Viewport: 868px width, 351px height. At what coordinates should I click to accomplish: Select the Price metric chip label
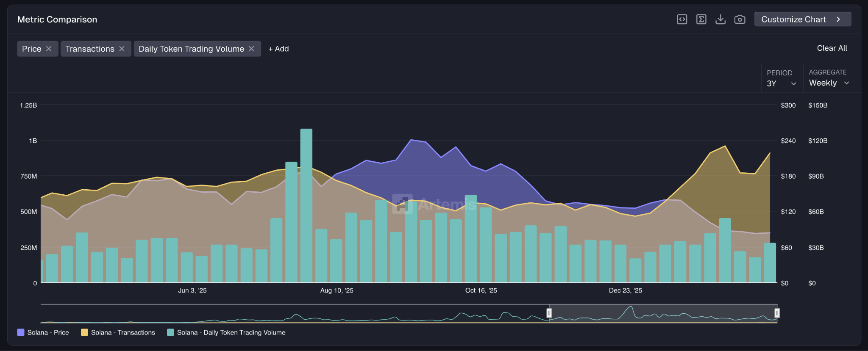[32, 49]
